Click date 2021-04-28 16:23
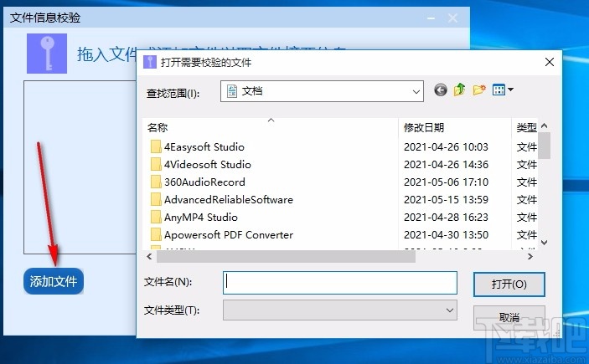Screen dimensions: 589x364 (x=446, y=218)
